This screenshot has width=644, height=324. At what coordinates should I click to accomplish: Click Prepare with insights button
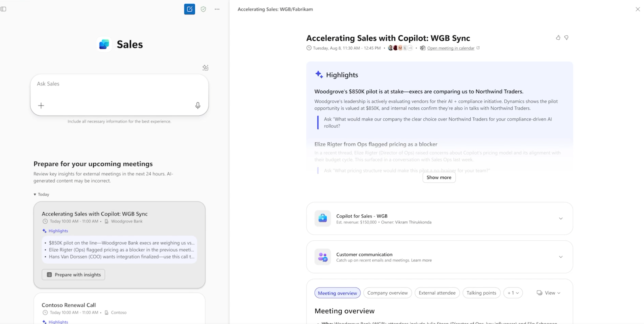pyautogui.click(x=73, y=275)
